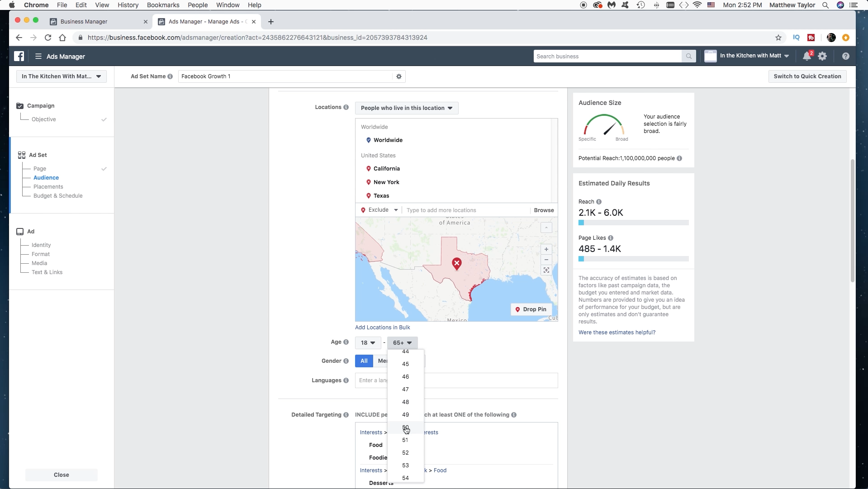
Task: Click the Gender info icon
Action: [346, 361]
